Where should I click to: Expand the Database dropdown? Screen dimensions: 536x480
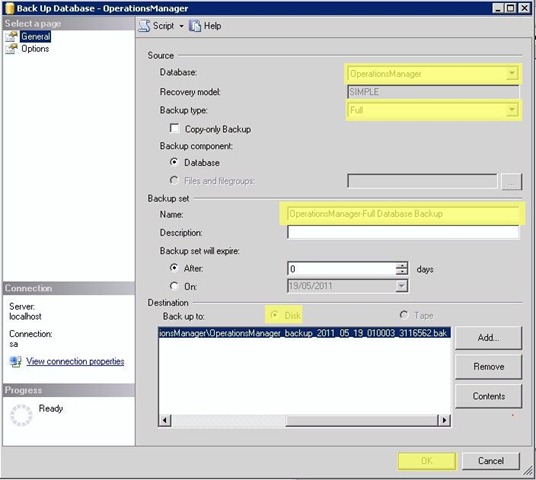(x=512, y=73)
